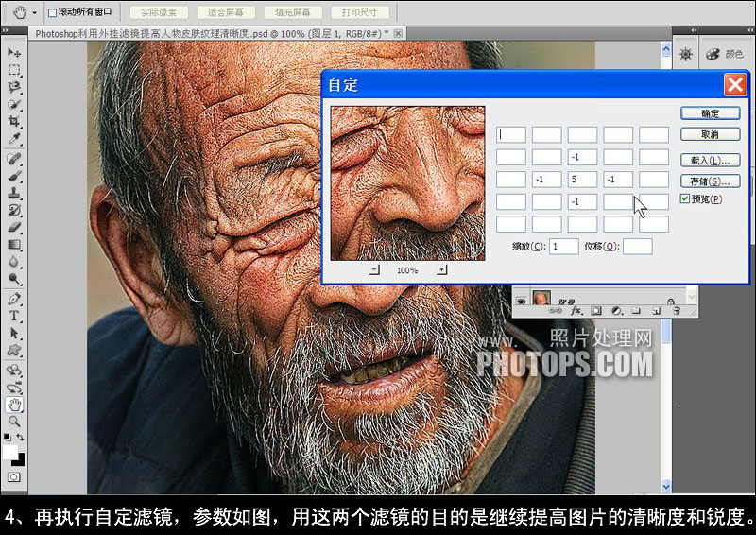Load a kernel with 载入(L)...
The height and width of the screenshot is (535, 756).
tap(711, 160)
